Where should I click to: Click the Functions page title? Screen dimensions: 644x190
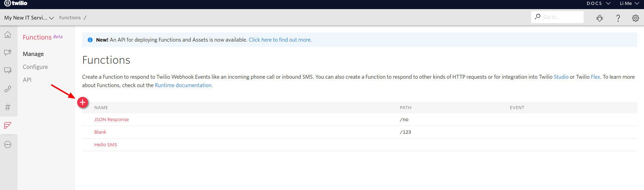106,60
